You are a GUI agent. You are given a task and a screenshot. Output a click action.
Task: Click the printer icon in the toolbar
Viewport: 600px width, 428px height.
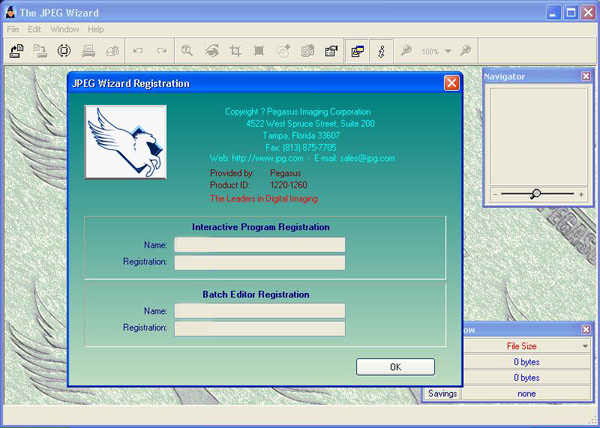click(88, 50)
